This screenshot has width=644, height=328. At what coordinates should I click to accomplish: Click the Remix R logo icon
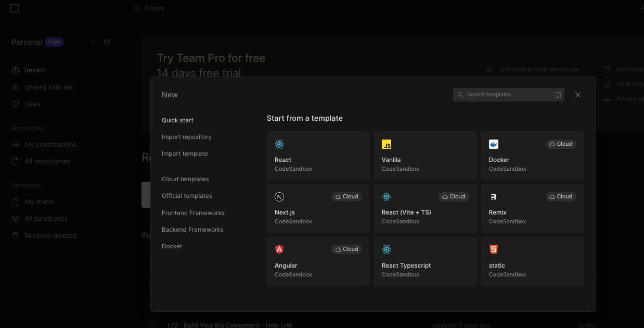(x=494, y=197)
